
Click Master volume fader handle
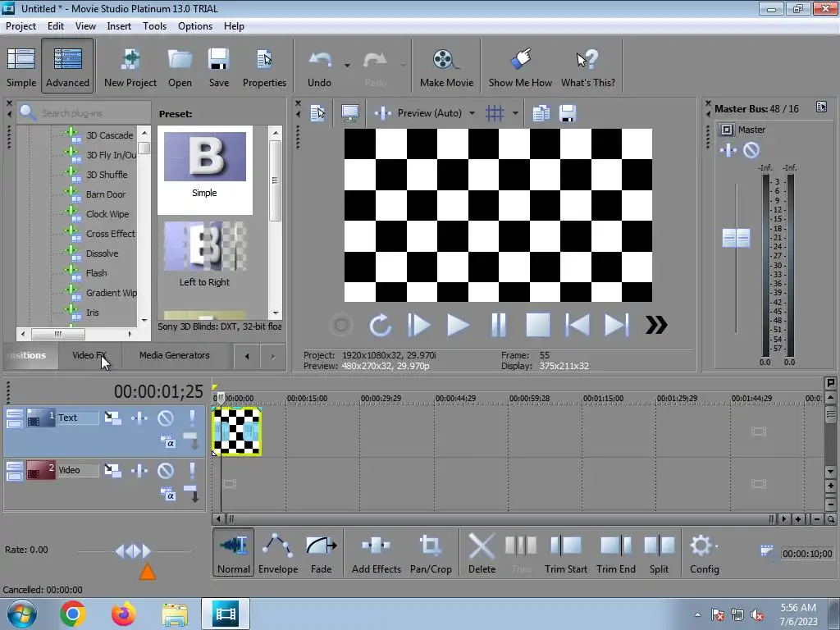[736, 239]
